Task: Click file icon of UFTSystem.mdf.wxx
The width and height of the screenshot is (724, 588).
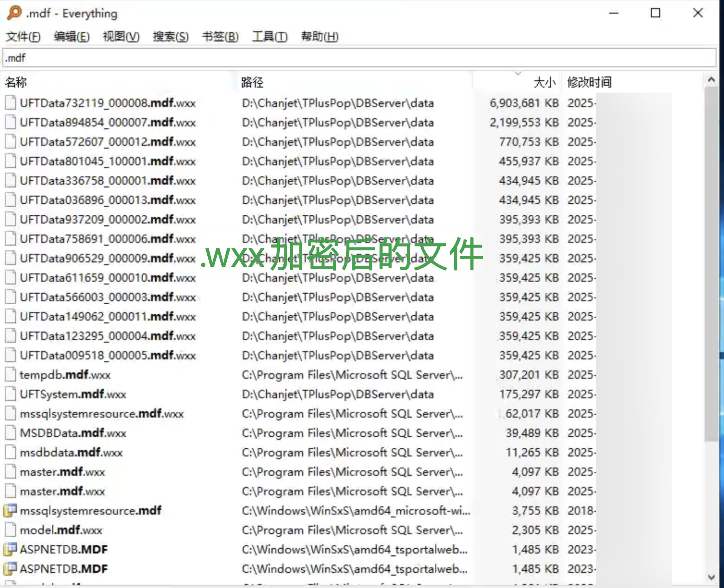Action: [11, 394]
